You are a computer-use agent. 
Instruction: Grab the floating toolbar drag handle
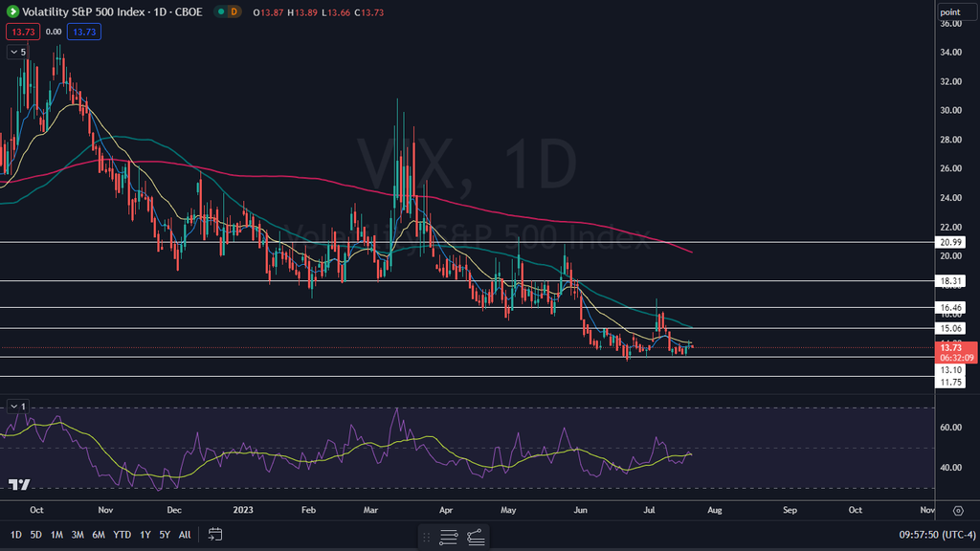click(x=426, y=537)
